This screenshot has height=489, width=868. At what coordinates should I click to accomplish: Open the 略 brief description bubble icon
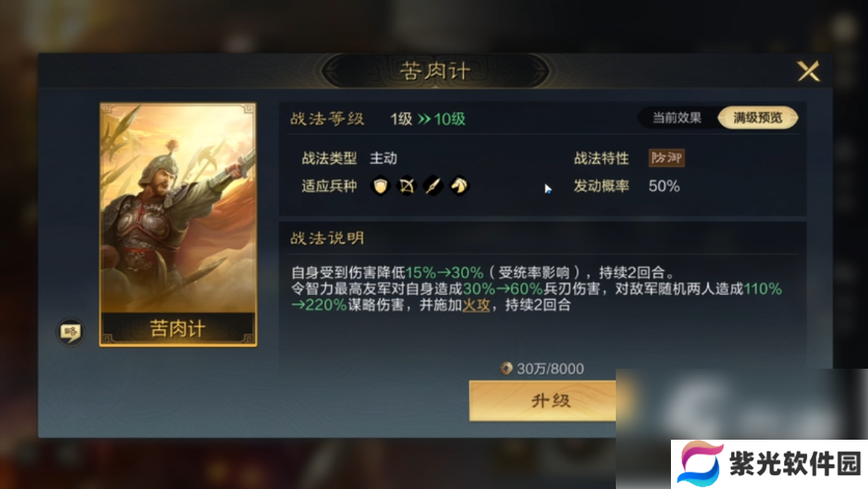coord(70,331)
